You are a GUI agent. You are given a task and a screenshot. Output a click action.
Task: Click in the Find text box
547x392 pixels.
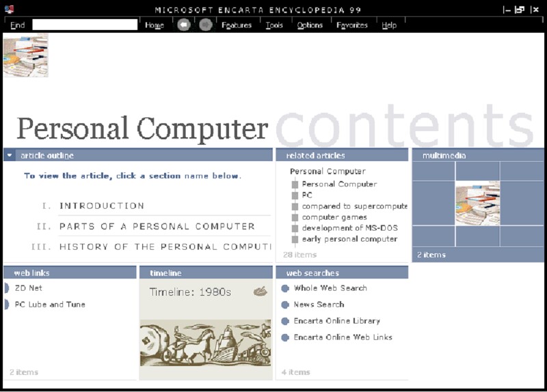(x=85, y=25)
